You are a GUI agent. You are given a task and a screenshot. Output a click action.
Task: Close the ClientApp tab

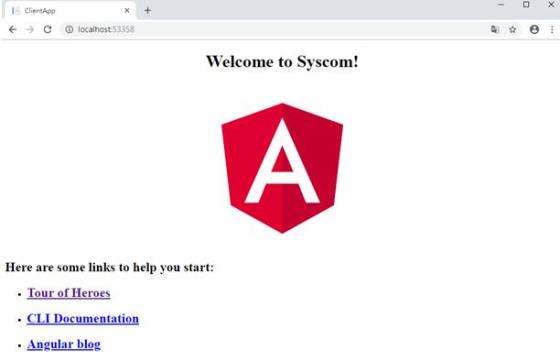(x=127, y=11)
